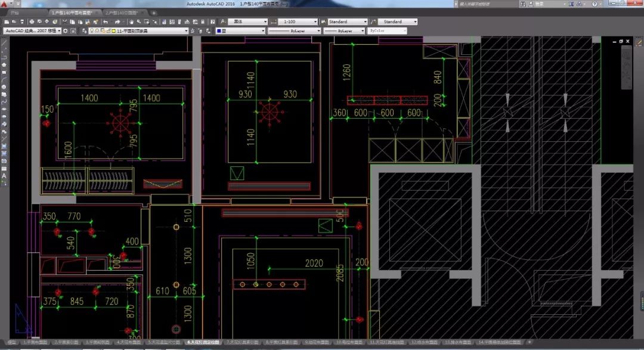This screenshot has height=350, width=644.
Task: Click the Pan hand tool icon
Action: pyautogui.click(x=130, y=22)
